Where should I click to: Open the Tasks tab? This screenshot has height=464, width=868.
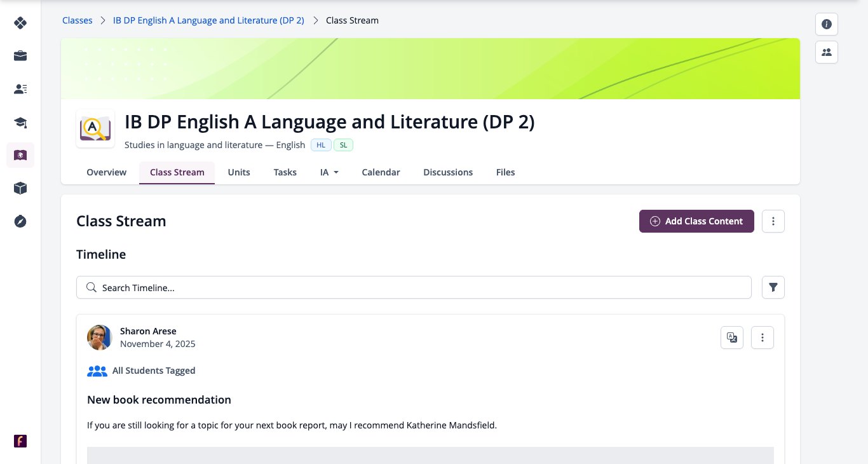285,172
